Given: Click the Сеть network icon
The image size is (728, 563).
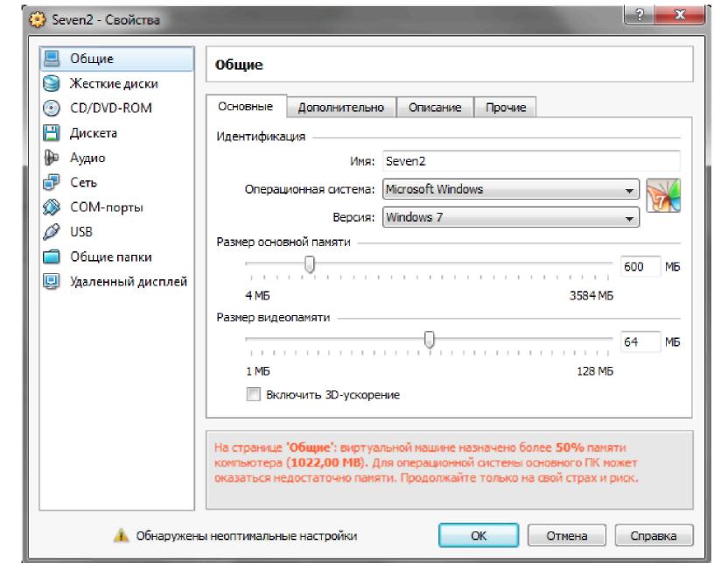Looking at the screenshot, I should coord(52,182).
